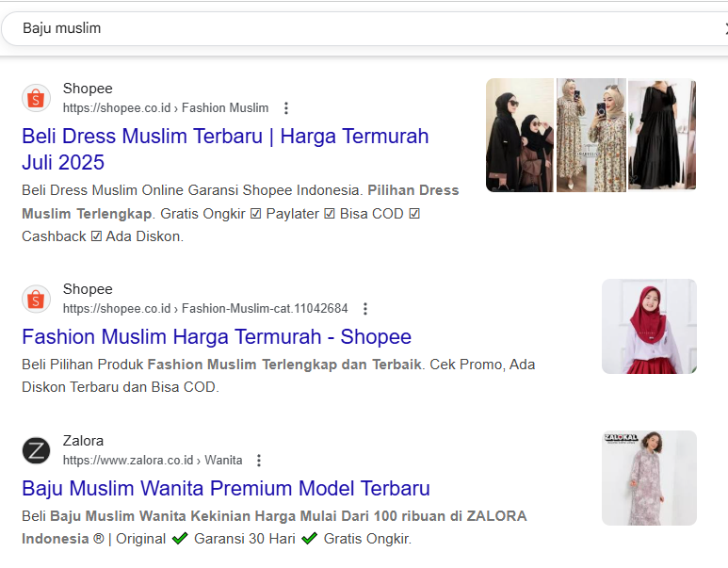This screenshot has width=728, height=568.
Task: Open the Shopee favicon of Fashion Muslim Harga result
Action: tap(36, 299)
